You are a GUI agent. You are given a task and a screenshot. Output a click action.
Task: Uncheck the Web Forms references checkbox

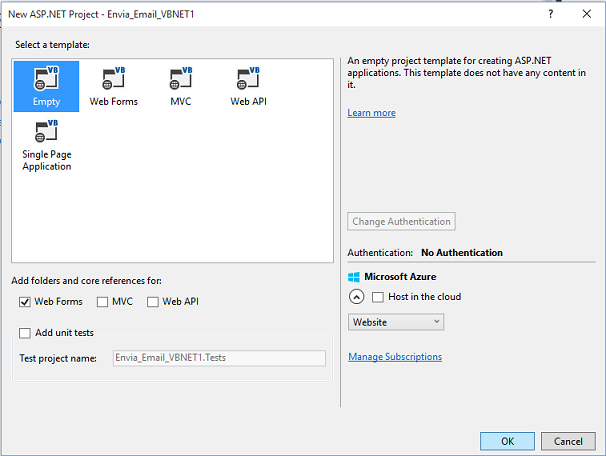pos(25,302)
